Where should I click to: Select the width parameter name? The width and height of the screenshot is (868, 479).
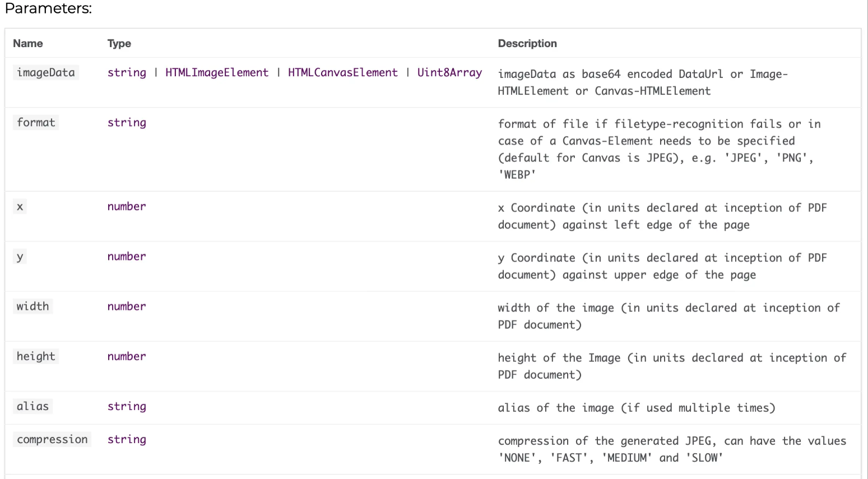pos(33,306)
